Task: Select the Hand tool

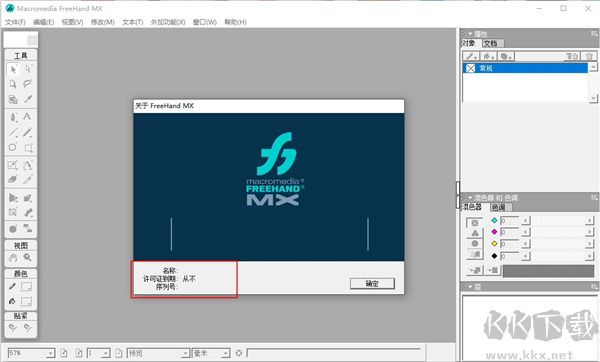Action: point(13,258)
